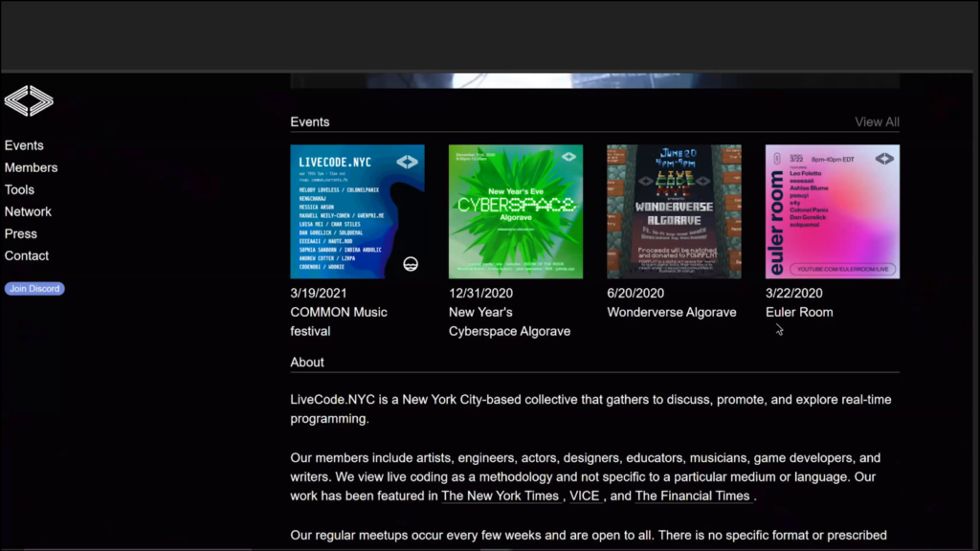Open the Press section in the sidebar
This screenshot has height=551, width=980.
click(21, 233)
